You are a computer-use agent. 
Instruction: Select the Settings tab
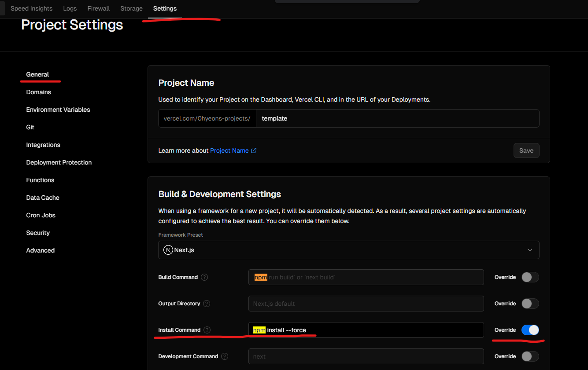(x=165, y=8)
